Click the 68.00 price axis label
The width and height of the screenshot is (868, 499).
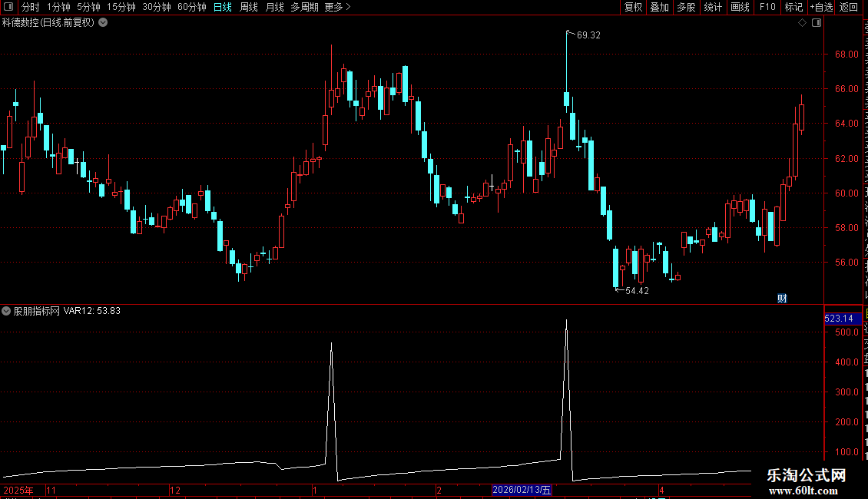846,55
